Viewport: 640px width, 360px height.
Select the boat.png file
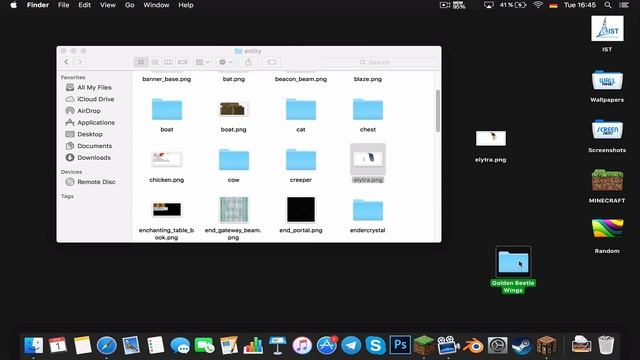pyautogui.click(x=233, y=109)
